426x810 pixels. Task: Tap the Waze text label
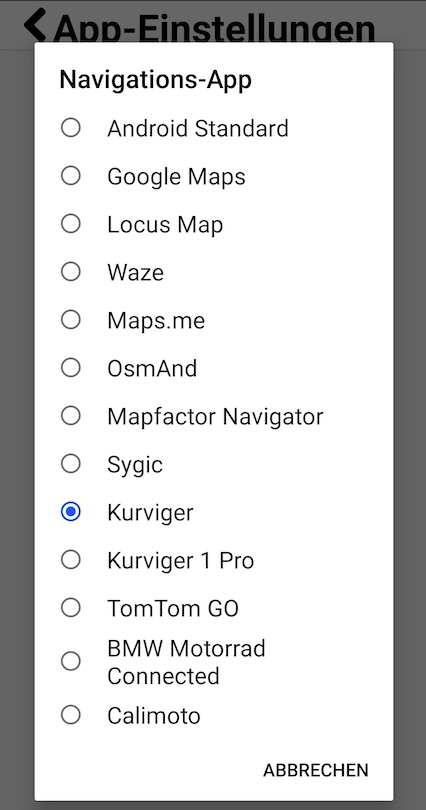(x=135, y=272)
